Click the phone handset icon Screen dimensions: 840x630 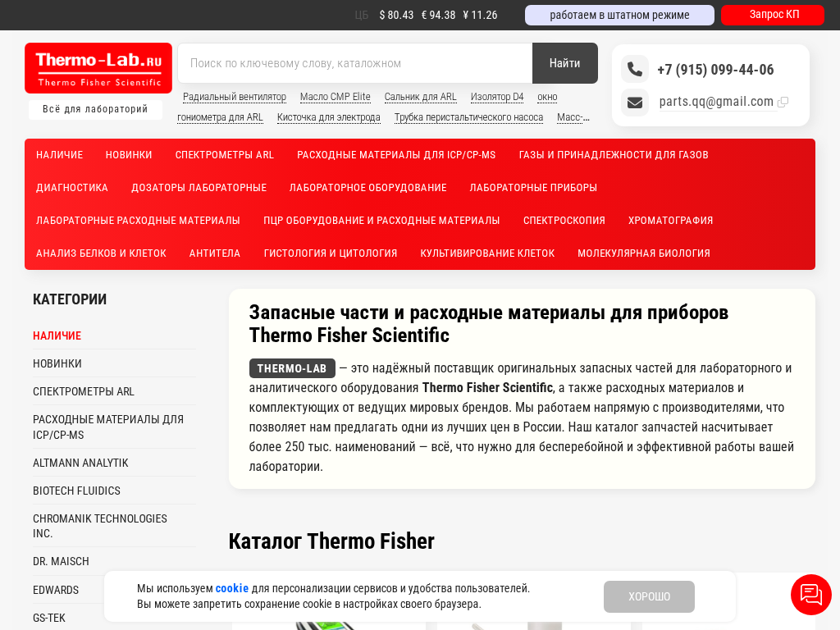(x=635, y=69)
